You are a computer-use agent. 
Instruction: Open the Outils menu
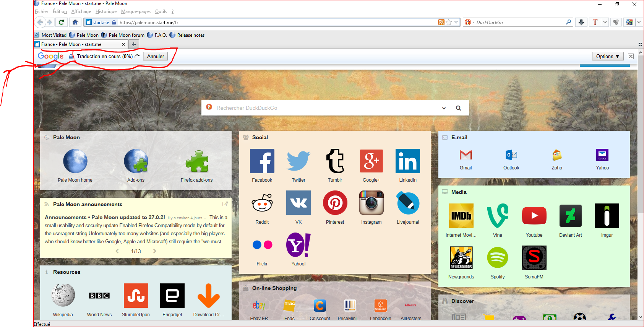[x=161, y=11]
